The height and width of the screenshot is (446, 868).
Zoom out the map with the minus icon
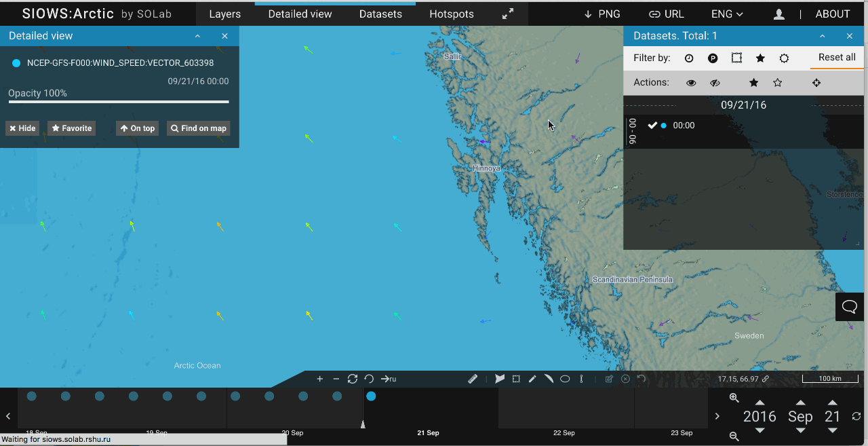coord(336,379)
